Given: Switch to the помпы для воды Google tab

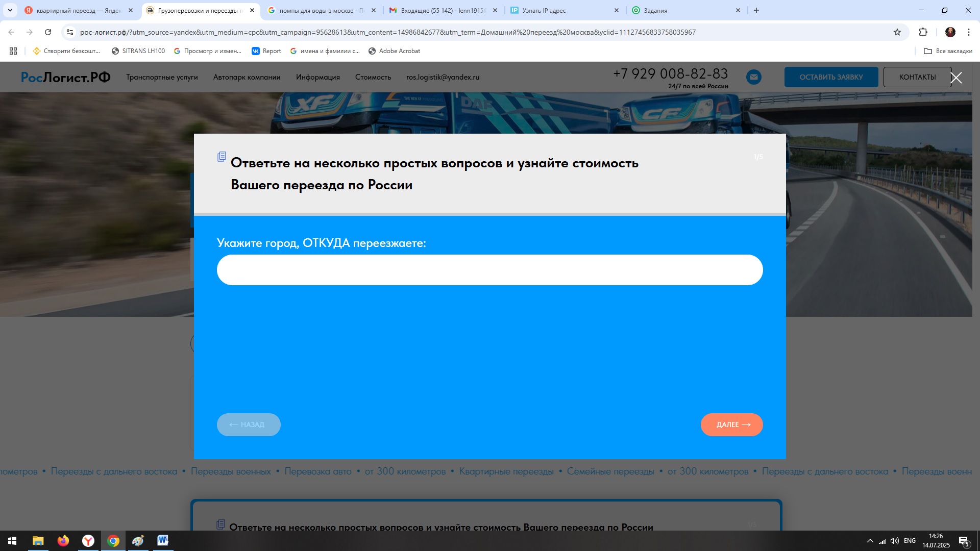Looking at the screenshot, I should pyautogui.click(x=322, y=10).
